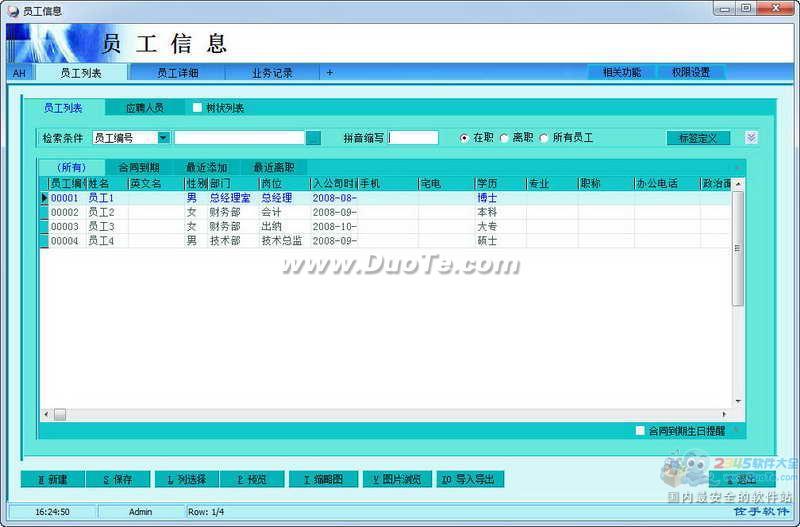Click in the 拼音缩写 input field
The width and height of the screenshot is (800, 527).
[413, 138]
